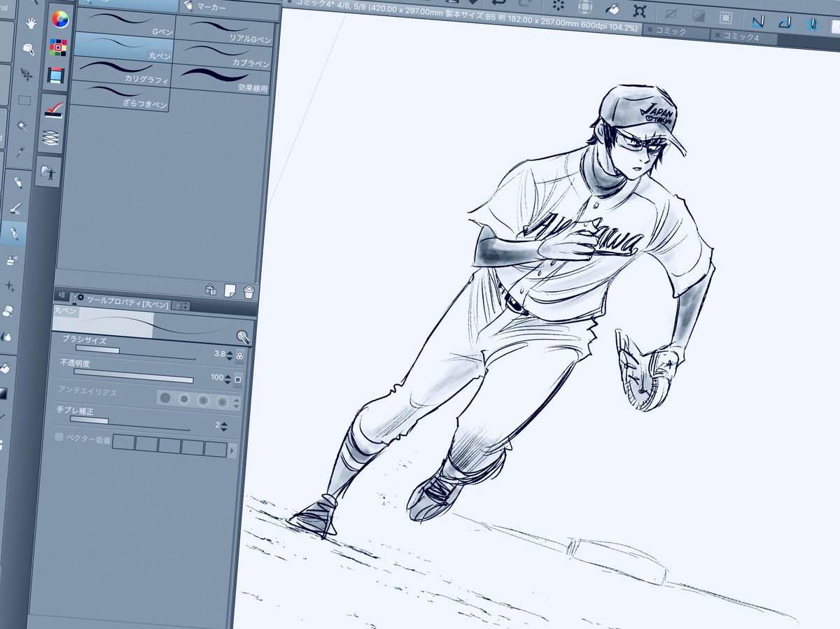Select the Blend tool

(6, 336)
